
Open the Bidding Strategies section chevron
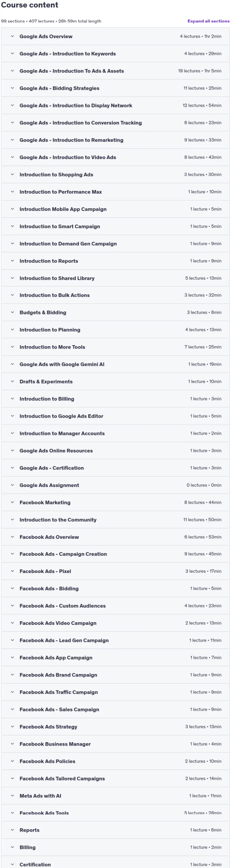(x=12, y=88)
